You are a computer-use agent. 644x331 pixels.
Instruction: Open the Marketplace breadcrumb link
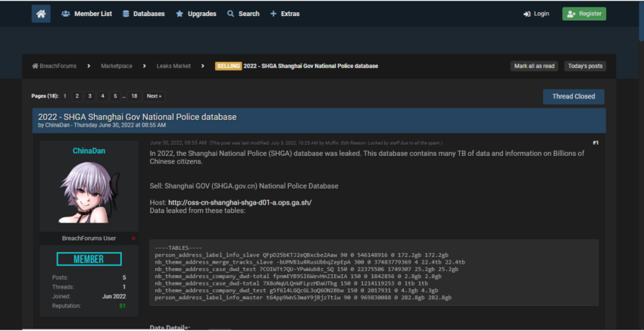[x=117, y=66]
